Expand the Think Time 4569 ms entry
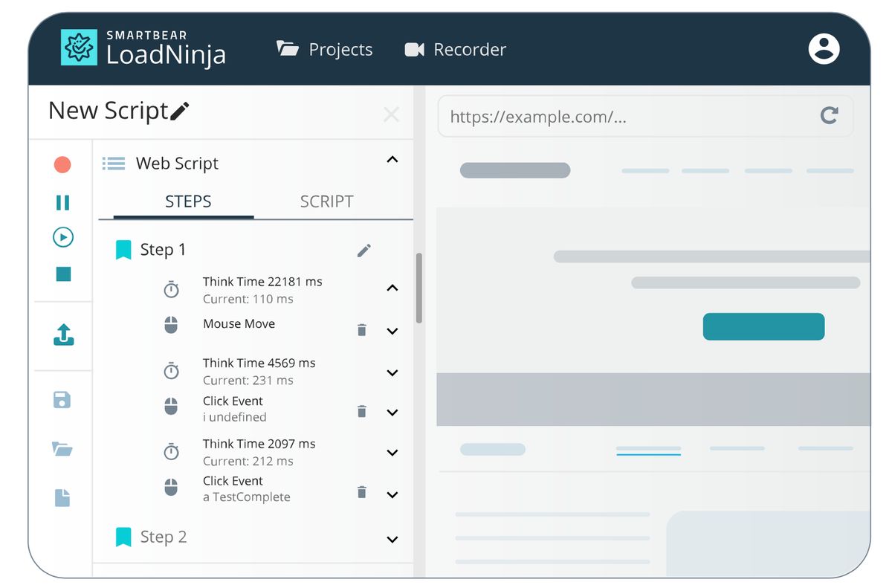This screenshot has width=892, height=588. point(392,372)
